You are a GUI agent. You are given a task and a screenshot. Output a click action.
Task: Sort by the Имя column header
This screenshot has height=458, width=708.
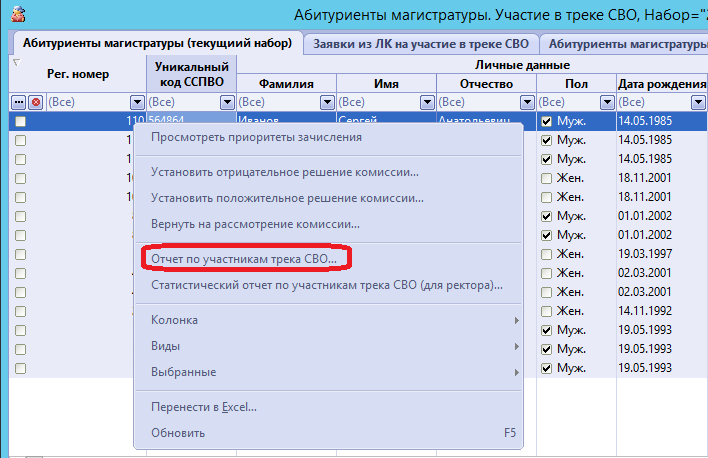[x=387, y=84]
